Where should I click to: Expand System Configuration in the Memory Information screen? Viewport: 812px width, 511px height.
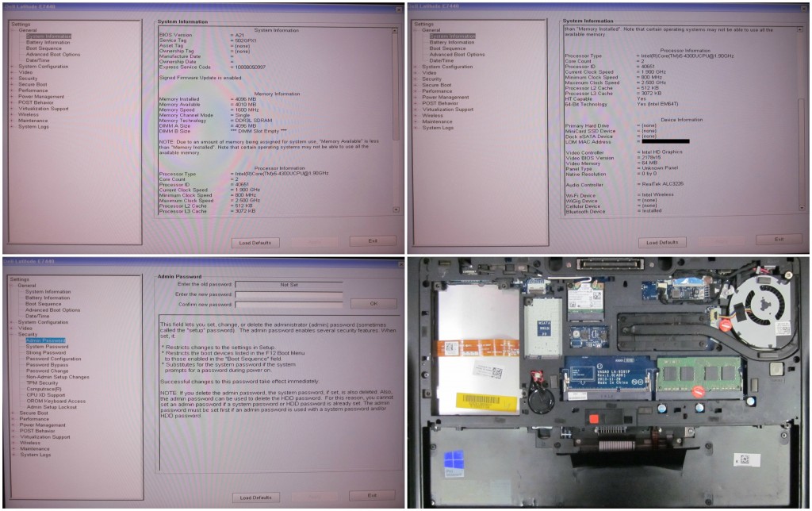point(13,67)
